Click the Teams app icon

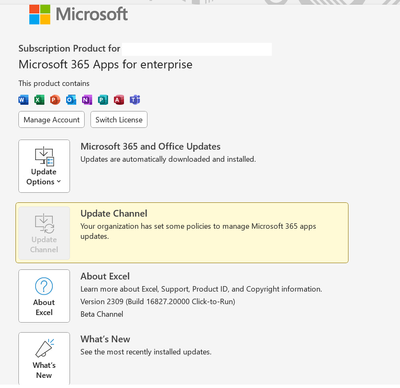point(135,100)
